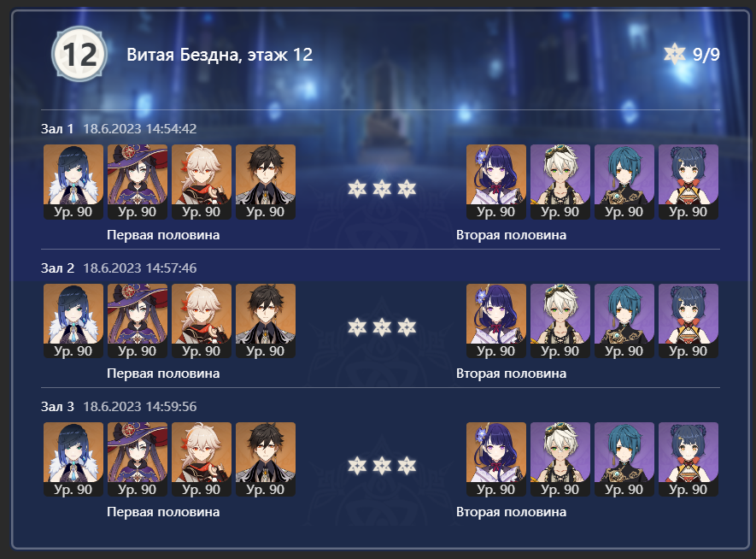Click Mona portrait in Зал 3 first half
756x559 pixels.
pyautogui.click(x=138, y=459)
